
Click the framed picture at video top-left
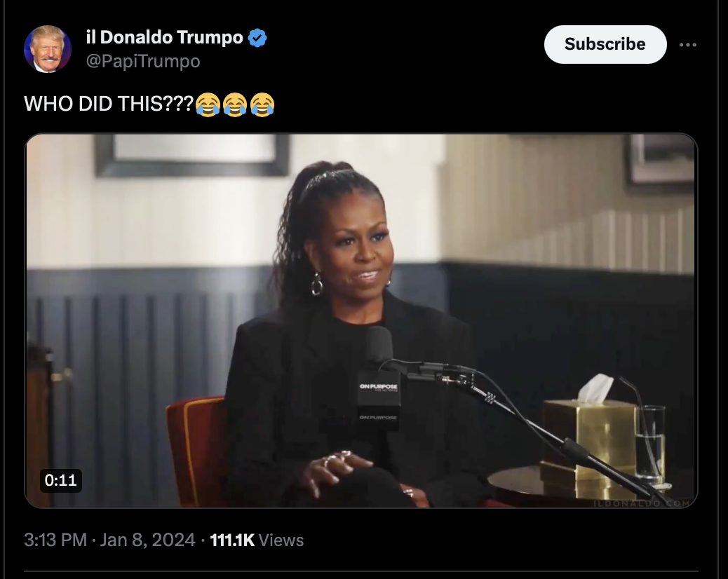tap(192, 155)
